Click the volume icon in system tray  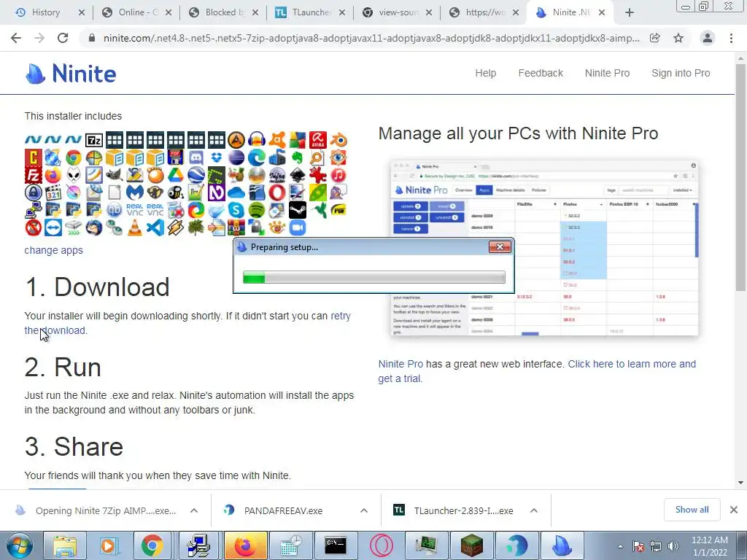coord(673,546)
